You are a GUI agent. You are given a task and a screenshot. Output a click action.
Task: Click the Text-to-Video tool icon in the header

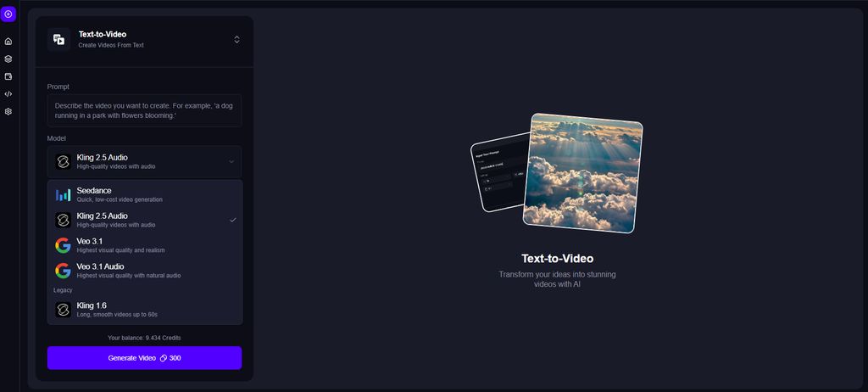pyautogui.click(x=58, y=39)
